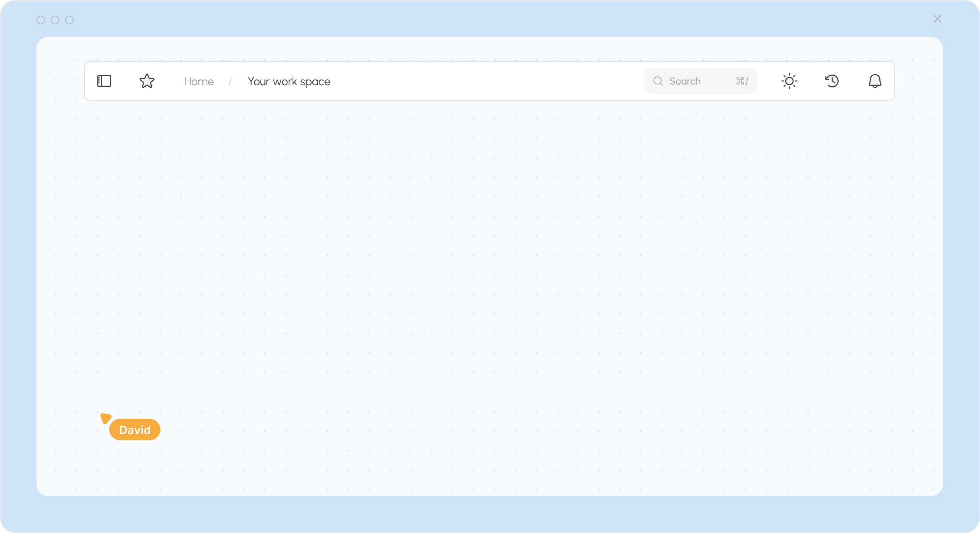Viewport: 980px width, 533px height.
Task: Select the Your work space breadcrumb
Action: pyautogui.click(x=289, y=81)
